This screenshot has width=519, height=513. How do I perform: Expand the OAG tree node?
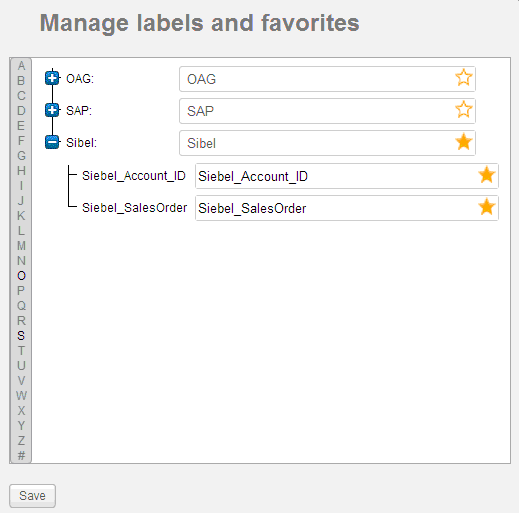pyautogui.click(x=52, y=78)
